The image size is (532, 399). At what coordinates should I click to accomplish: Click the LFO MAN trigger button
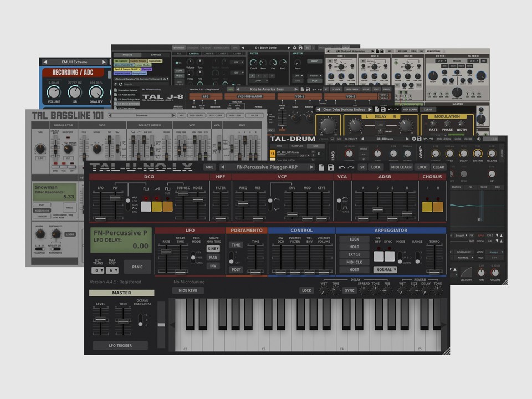(x=213, y=258)
